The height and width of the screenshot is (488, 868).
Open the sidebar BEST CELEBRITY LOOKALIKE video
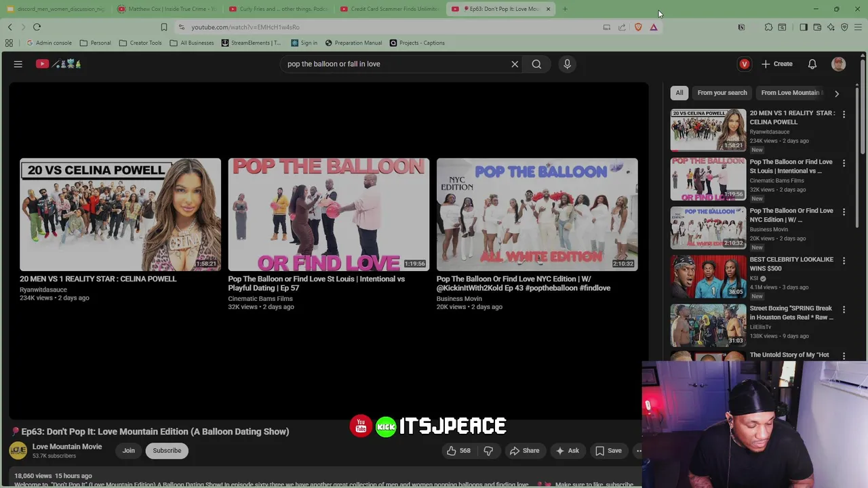click(708, 277)
